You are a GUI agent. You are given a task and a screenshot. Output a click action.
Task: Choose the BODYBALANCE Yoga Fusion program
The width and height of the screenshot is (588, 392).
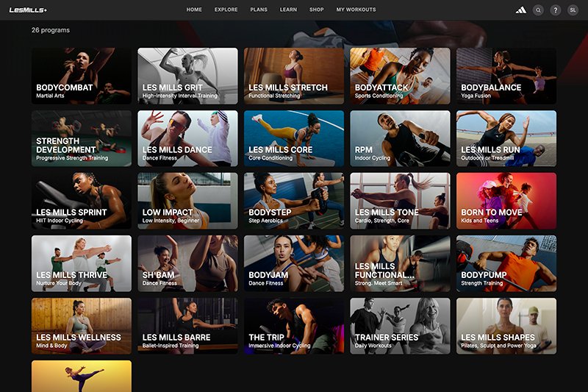(x=506, y=76)
